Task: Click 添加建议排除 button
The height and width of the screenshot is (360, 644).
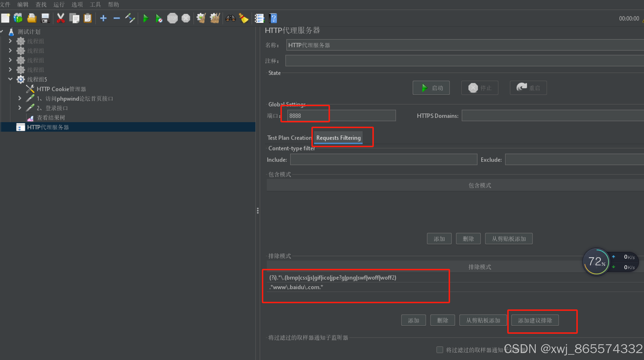Action: point(535,320)
